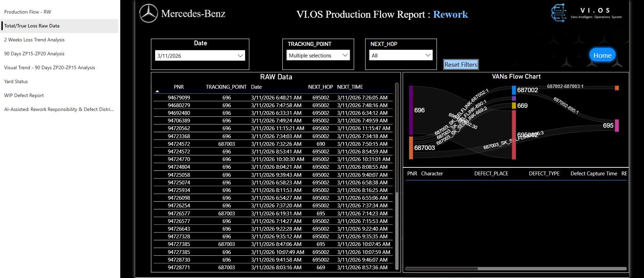Screen dimensions: 644x278
Task: Go to the Yard Status page
Action: pyautogui.click(x=16, y=81)
